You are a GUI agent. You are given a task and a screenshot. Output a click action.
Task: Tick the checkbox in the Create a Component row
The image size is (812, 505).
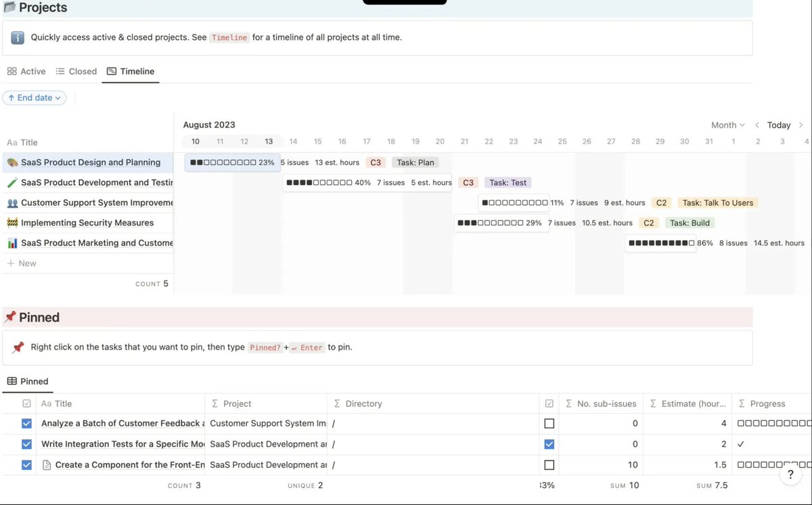click(549, 464)
